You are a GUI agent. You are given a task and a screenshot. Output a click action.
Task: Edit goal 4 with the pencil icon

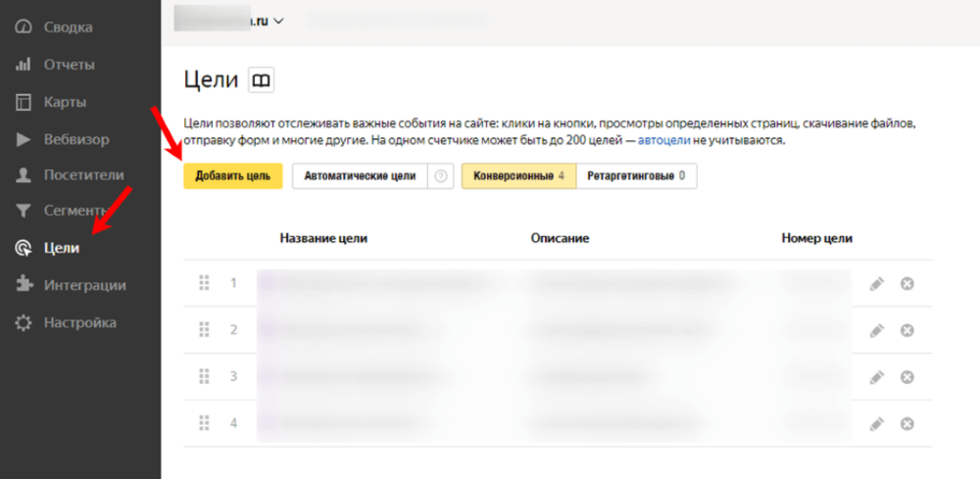876,423
